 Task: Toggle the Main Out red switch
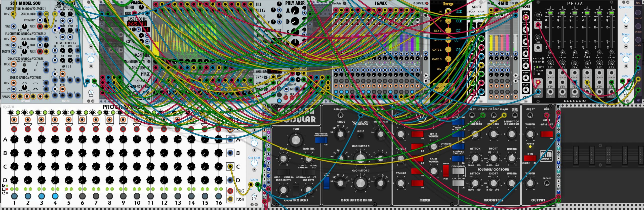point(546,134)
